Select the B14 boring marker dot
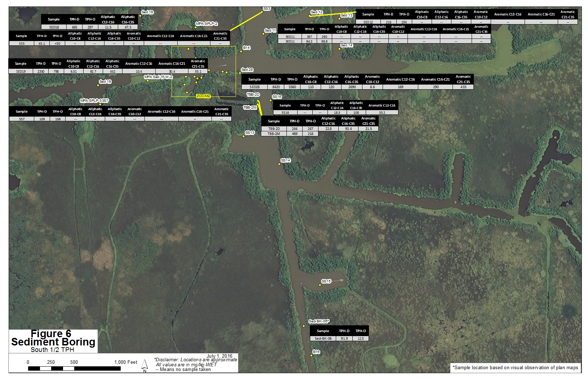 tap(241, 51)
